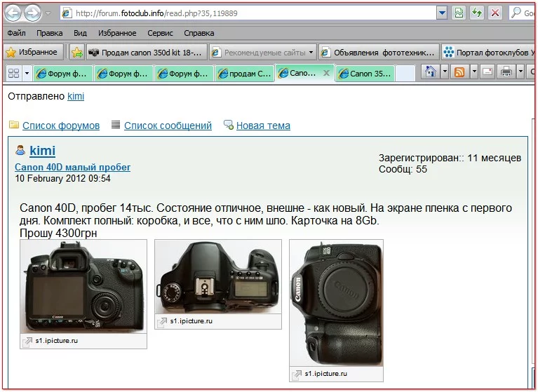Click the Print icon
Image resolution: width=538 pixels, height=392 pixels.
point(506,72)
